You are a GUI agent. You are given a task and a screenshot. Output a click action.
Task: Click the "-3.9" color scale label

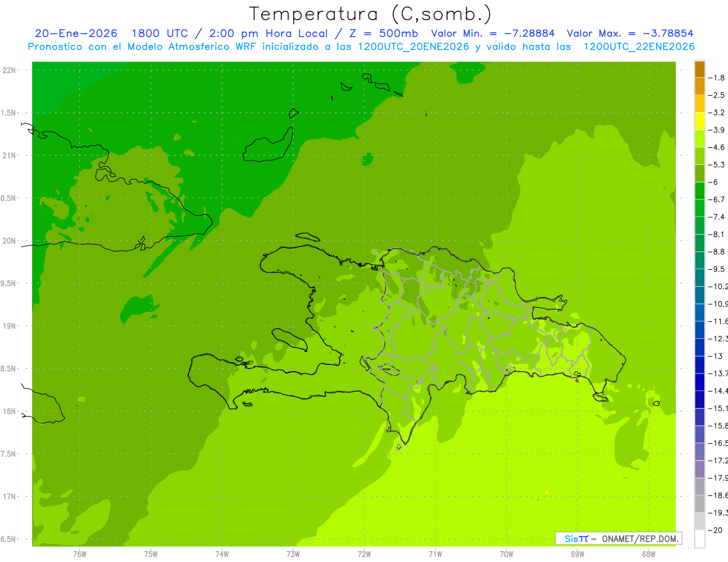point(716,130)
